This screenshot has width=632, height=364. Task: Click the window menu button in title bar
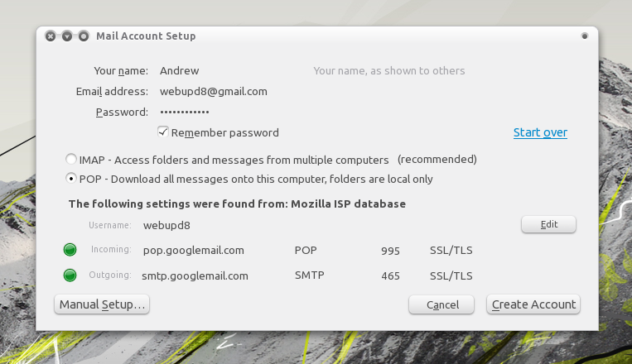click(x=67, y=36)
